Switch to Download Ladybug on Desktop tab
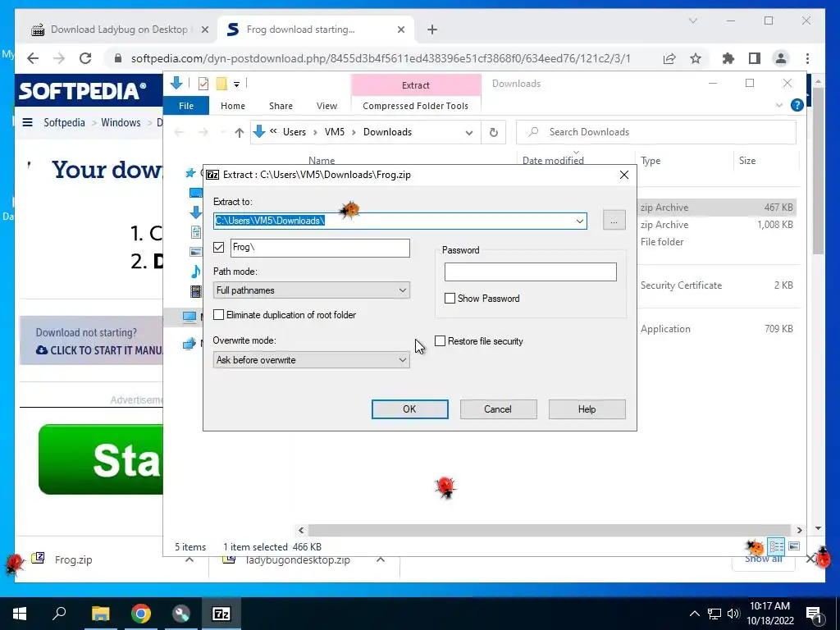 pyautogui.click(x=119, y=30)
